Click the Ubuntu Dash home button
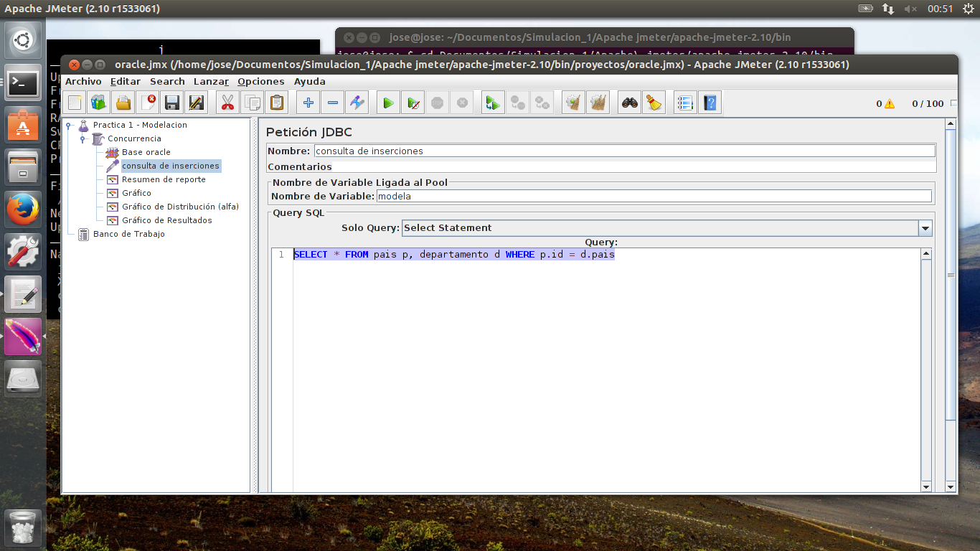980x551 pixels. click(24, 40)
